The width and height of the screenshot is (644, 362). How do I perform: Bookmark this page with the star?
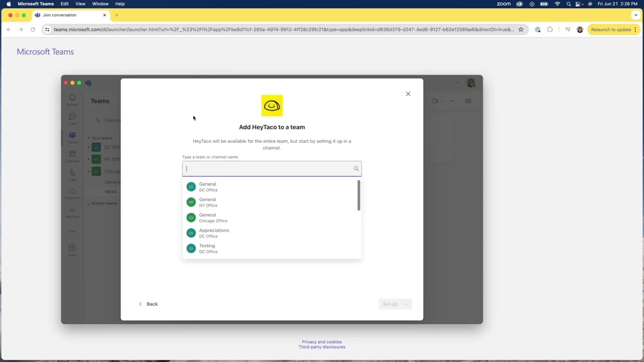click(x=521, y=30)
